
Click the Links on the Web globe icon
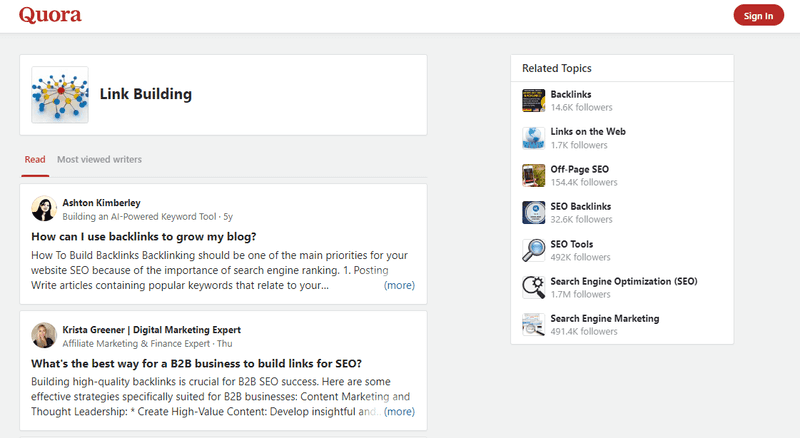tap(533, 138)
